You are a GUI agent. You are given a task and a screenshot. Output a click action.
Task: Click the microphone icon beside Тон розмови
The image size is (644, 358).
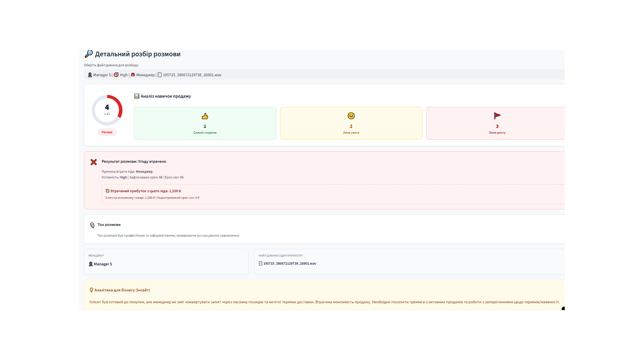[92, 225]
